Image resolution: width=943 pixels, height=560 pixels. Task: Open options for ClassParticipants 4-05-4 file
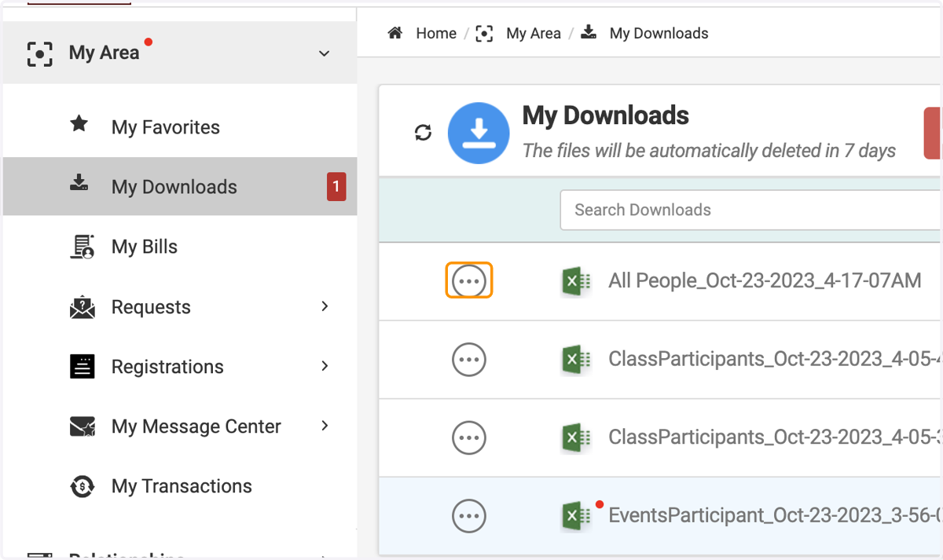point(469,359)
